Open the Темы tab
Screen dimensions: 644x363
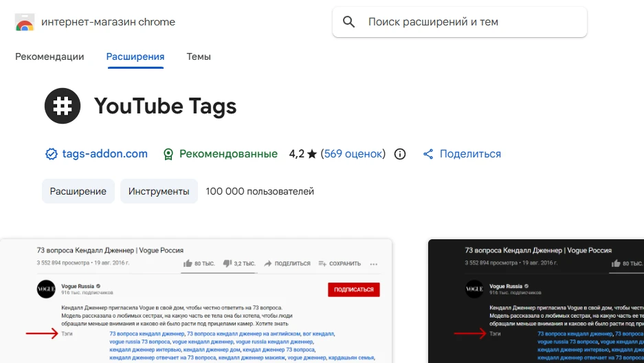[x=199, y=56]
